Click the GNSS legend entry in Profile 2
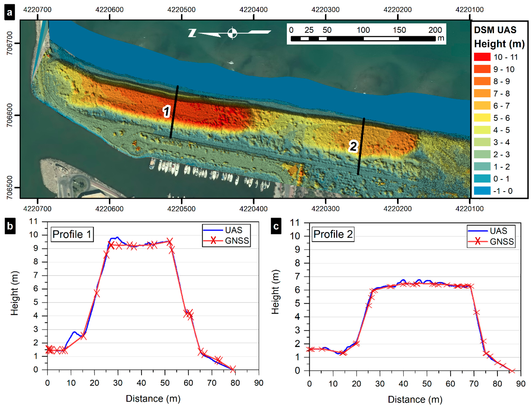 (x=491, y=242)
